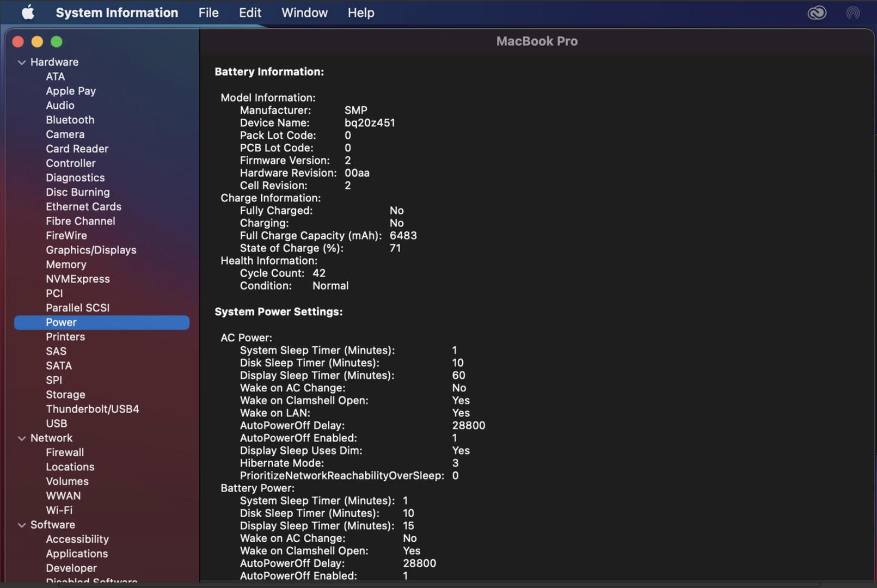Select Accessibility under Software
Image resolution: width=877 pixels, height=588 pixels.
point(77,539)
